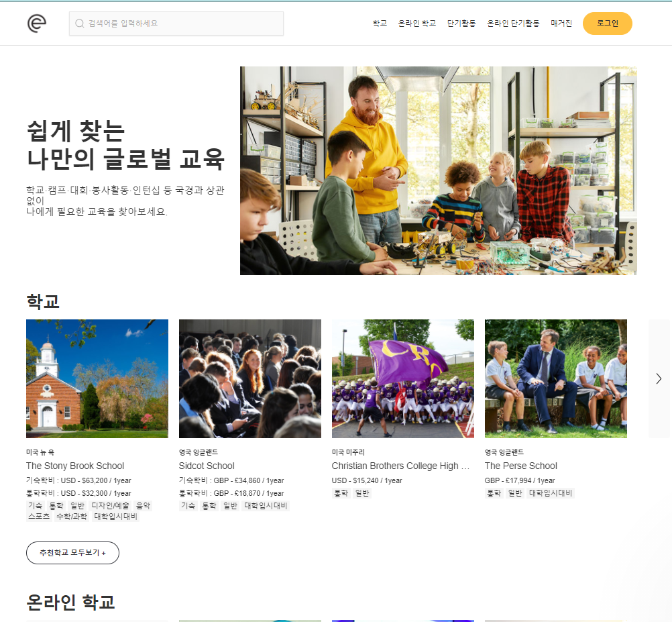The width and height of the screenshot is (672, 622).
Task: Open The Perse School photo
Action: click(556, 378)
